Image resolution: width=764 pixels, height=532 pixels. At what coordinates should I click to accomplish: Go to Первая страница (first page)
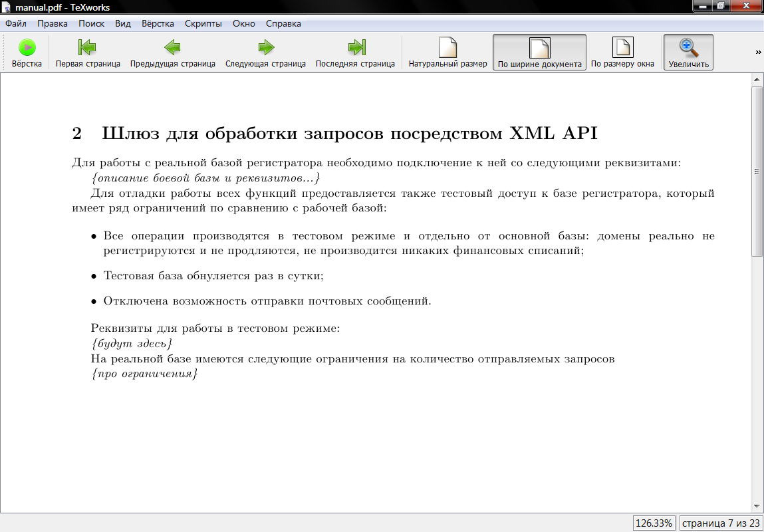88,52
